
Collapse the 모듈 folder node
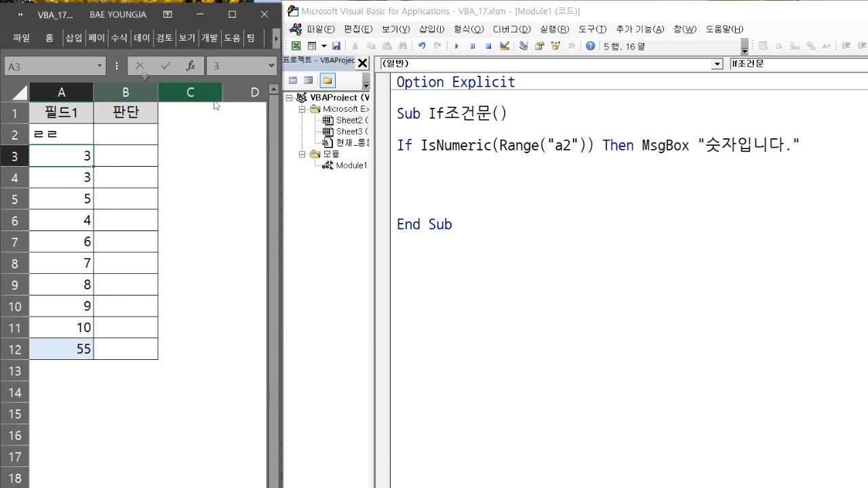point(302,154)
